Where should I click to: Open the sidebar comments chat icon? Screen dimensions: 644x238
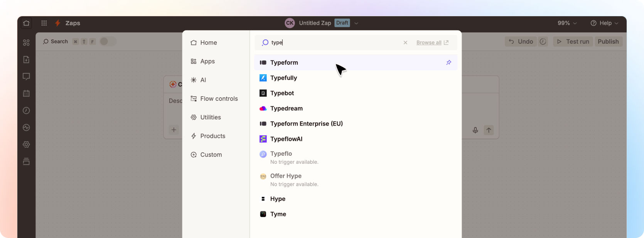coord(26,76)
